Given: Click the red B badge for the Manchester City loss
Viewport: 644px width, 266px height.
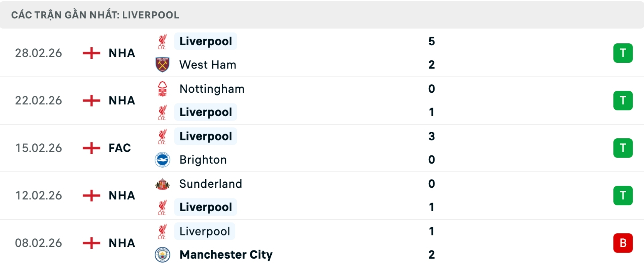Looking at the screenshot, I should (623, 243).
